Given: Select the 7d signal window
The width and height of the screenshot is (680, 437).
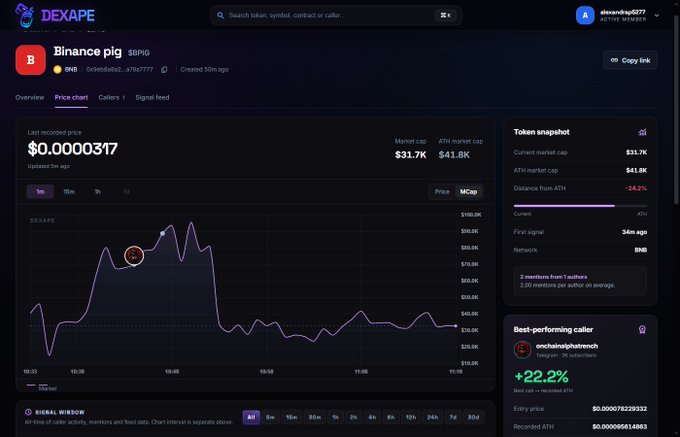Looking at the screenshot, I should click(453, 417).
